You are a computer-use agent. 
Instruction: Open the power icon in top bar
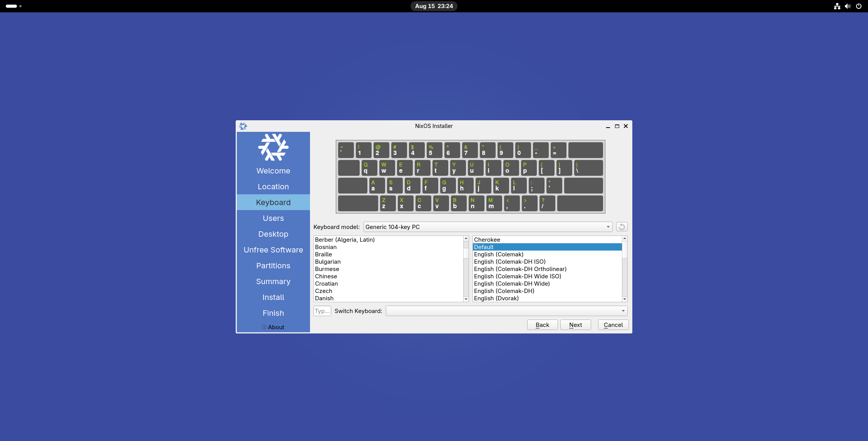click(858, 6)
